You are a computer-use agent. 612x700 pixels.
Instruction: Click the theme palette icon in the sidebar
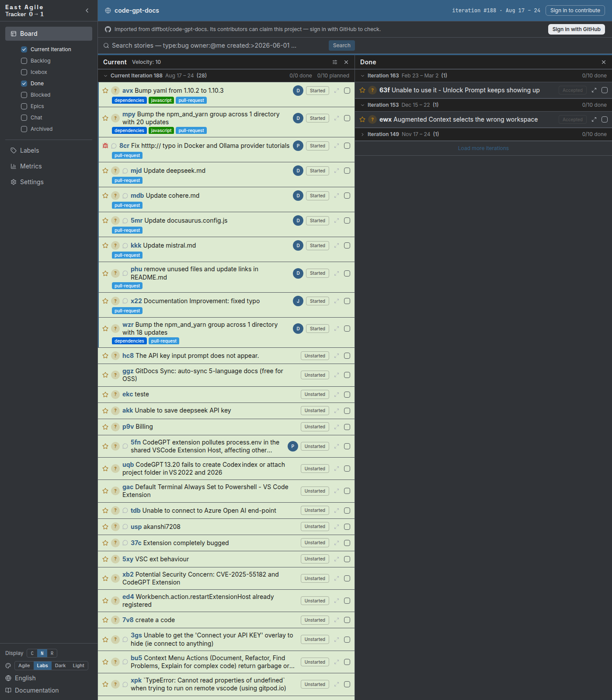[8, 665]
